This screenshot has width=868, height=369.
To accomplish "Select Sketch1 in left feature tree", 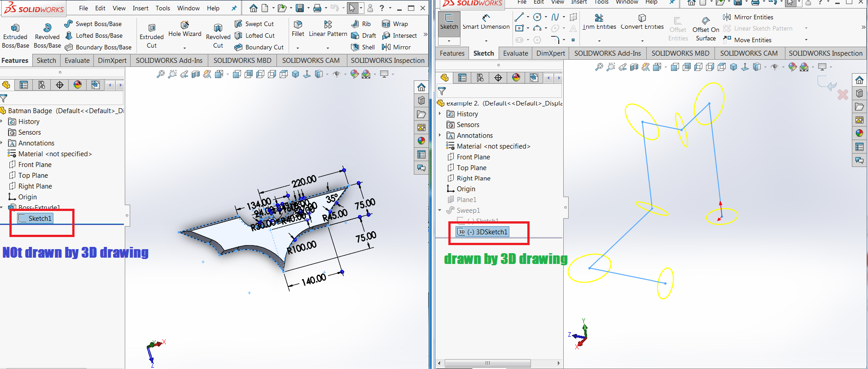I will 35,218.
